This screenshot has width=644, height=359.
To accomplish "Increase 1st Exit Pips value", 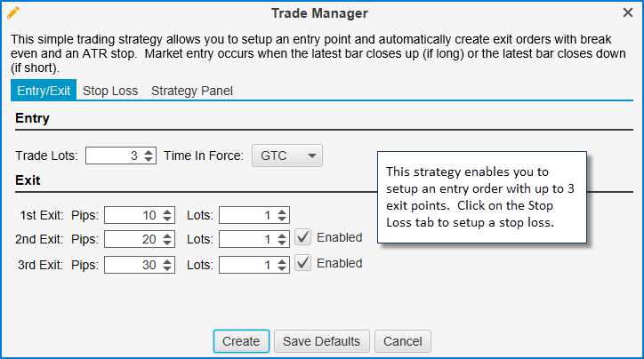I will (166, 211).
